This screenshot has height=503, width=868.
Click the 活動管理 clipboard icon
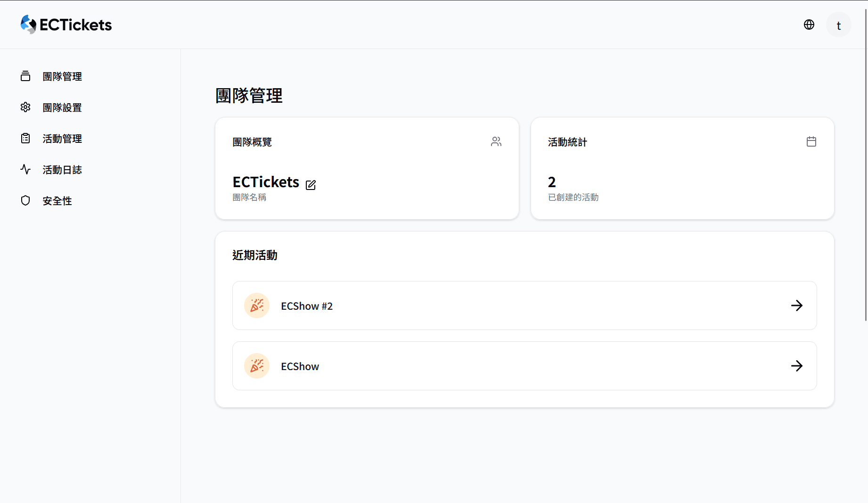[25, 138]
